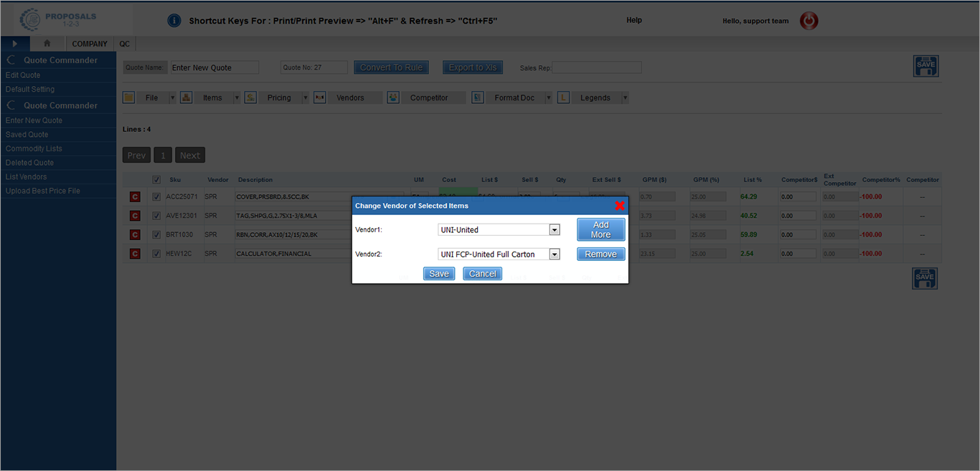Viewport: 980px width, 471px height.
Task: Open the Vendor1 dropdown list
Action: [x=554, y=230]
